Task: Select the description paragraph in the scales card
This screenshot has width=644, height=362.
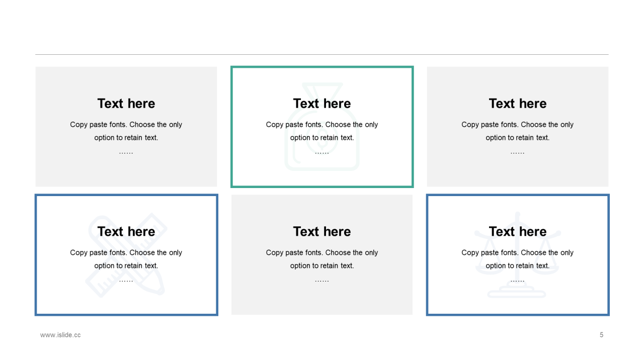Action: pyautogui.click(x=517, y=259)
